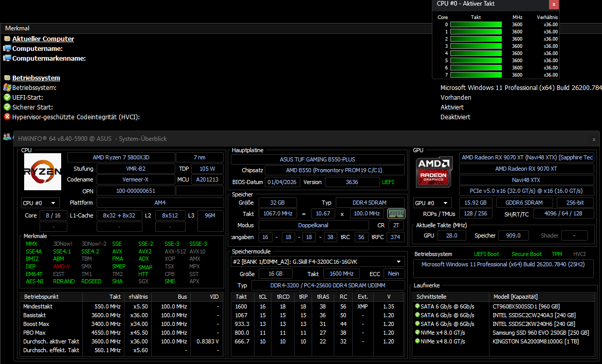The width and height of the screenshot is (602, 364).
Task: Click the Core 4 clock bar
Action: pyautogui.click(x=476, y=53)
